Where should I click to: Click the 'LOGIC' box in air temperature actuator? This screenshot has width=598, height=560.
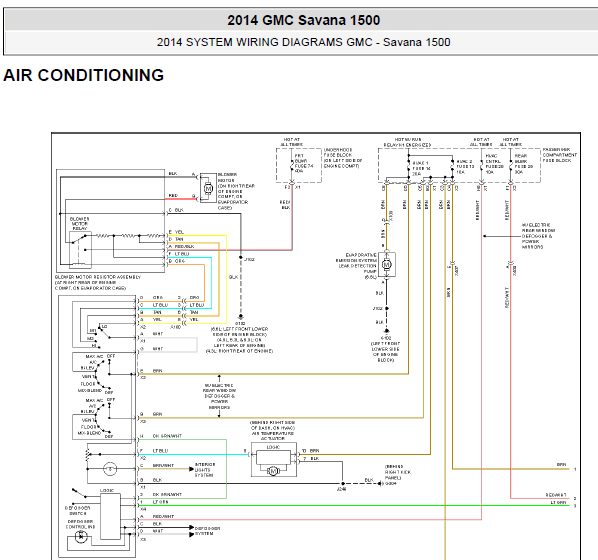point(273,457)
